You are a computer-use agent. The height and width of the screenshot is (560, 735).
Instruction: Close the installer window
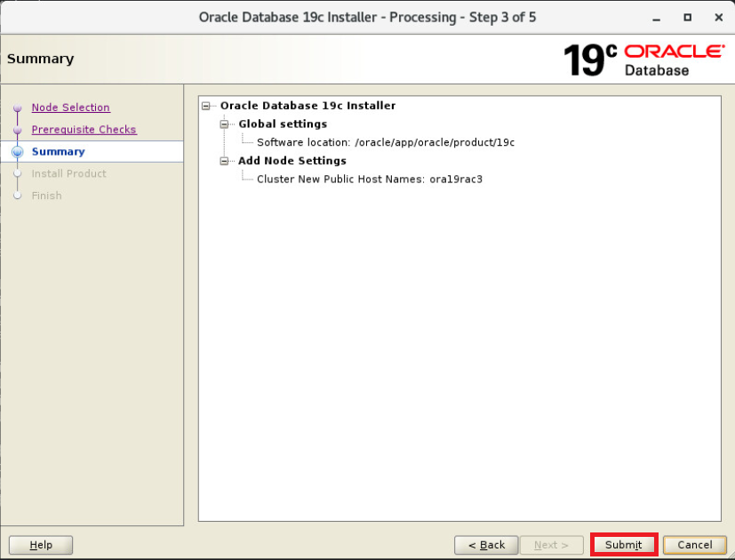point(719,18)
